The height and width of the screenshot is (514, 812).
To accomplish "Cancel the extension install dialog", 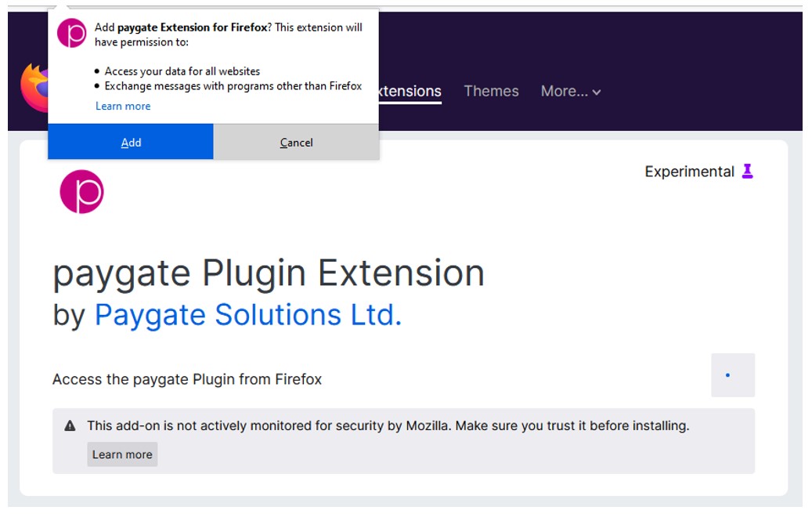I will (x=296, y=142).
